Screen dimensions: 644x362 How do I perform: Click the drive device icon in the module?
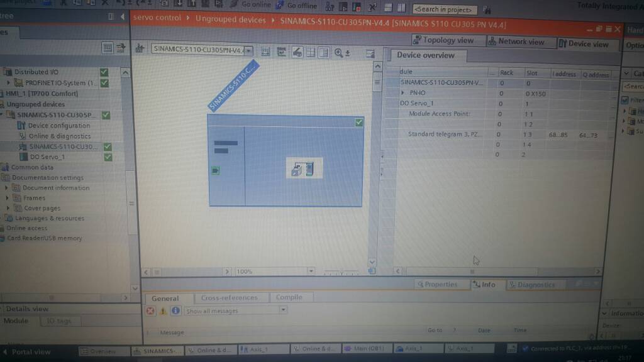304,168
